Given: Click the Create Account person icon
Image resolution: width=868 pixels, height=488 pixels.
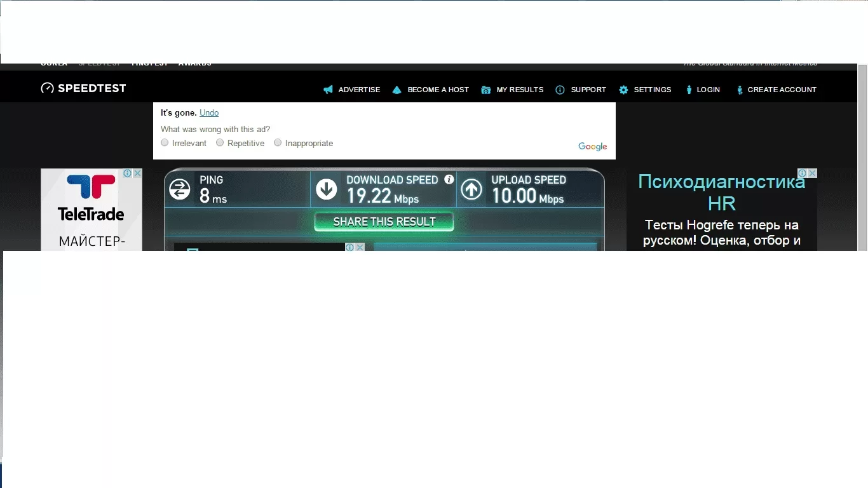Looking at the screenshot, I should (740, 90).
